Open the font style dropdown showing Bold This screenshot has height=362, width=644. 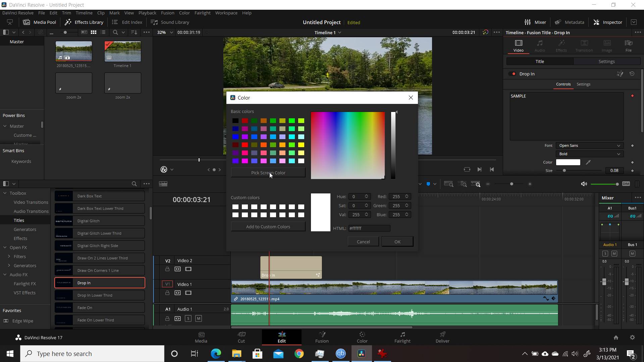pos(589,154)
